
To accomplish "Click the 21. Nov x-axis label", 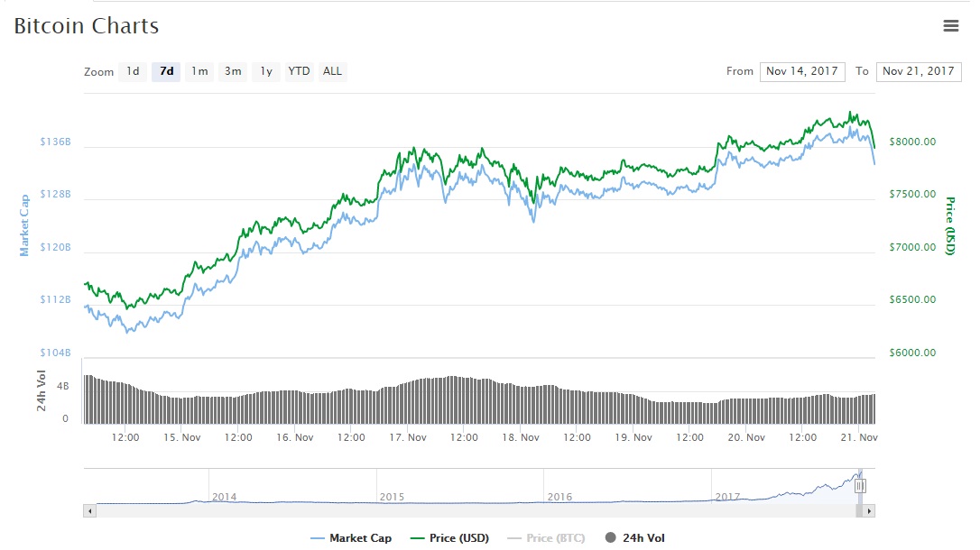I will 859,437.
